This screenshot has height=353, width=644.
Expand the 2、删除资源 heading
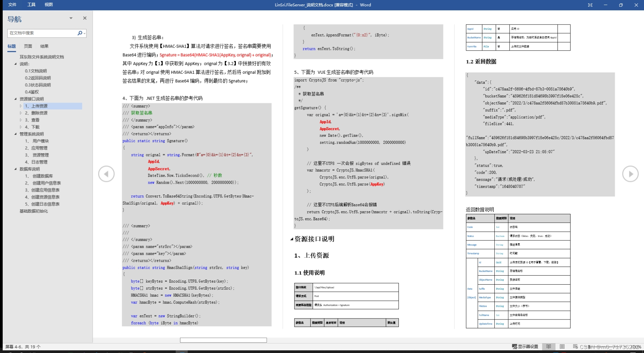[x=21, y=113]
